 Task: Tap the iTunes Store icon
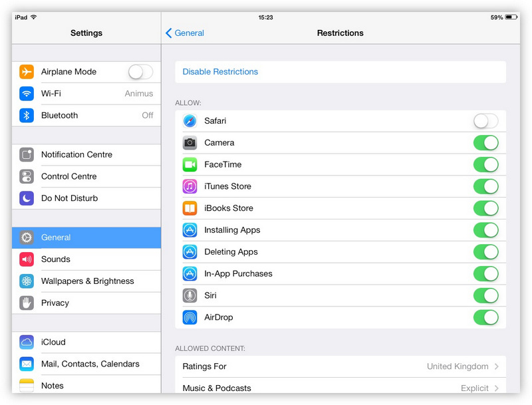point(190,186)
